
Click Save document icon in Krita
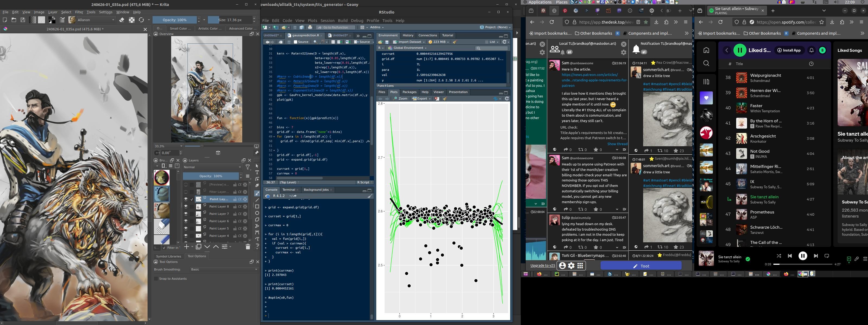coord(23,20)
